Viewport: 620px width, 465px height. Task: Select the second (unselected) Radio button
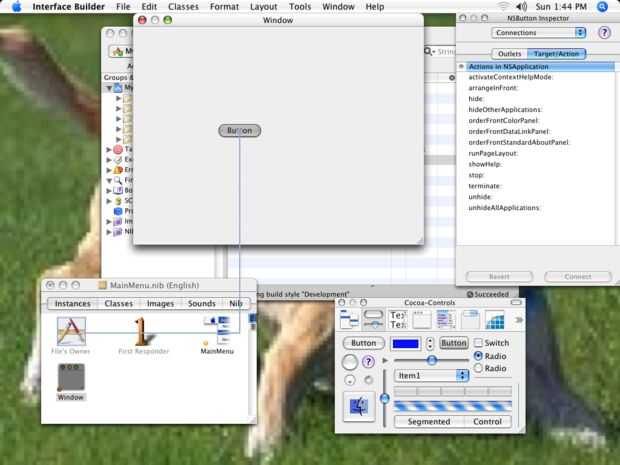478,368
